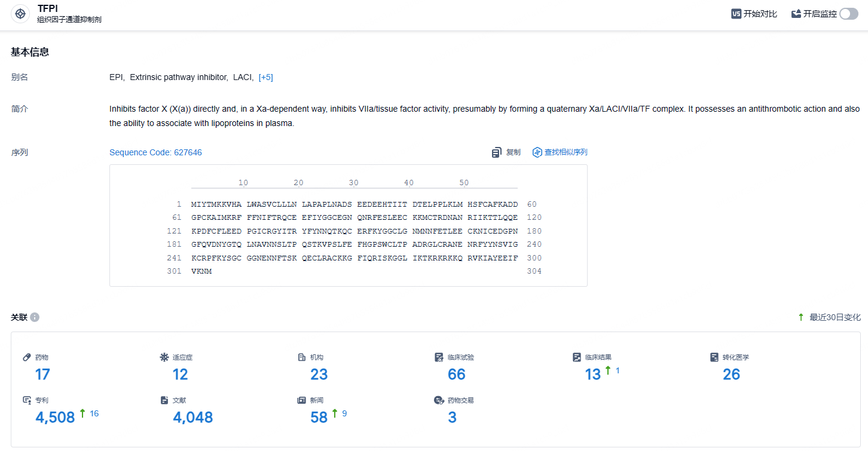The width and height of the screenshot is (868, 451).
Task: Toggle the 开启监控 monitoring switch
Action: tap(848, 14)
